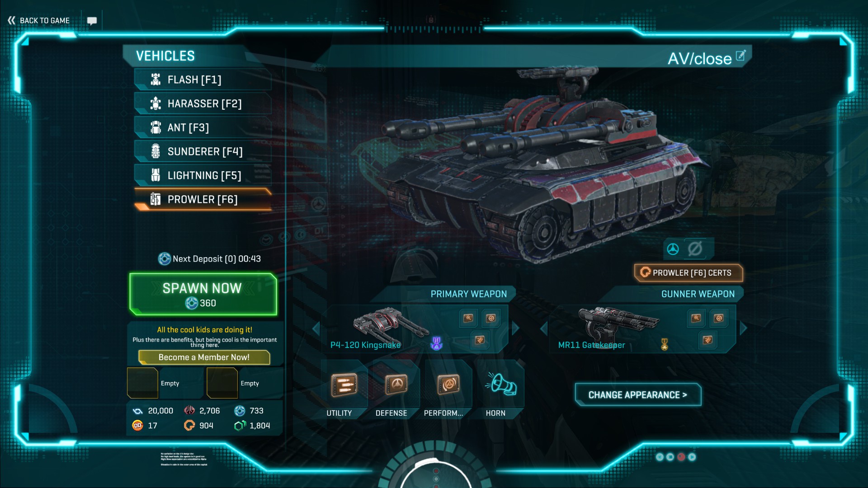Select the red loadout page dot
868x488 pixels.
(681, 457)
